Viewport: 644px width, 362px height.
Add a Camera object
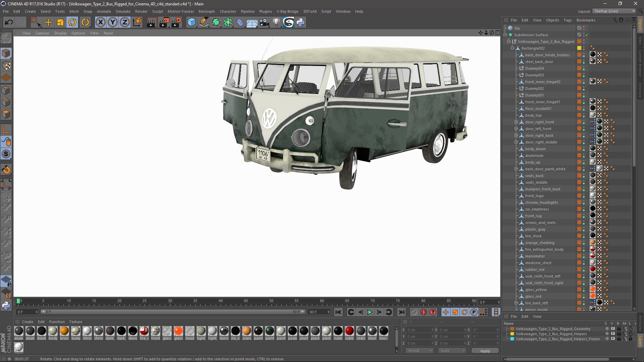coord(264,22)
